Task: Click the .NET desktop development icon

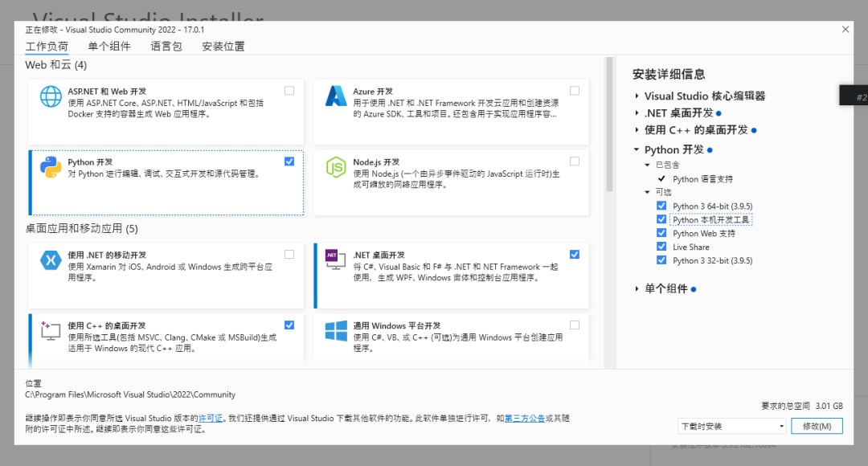Action: coord(335,260)
